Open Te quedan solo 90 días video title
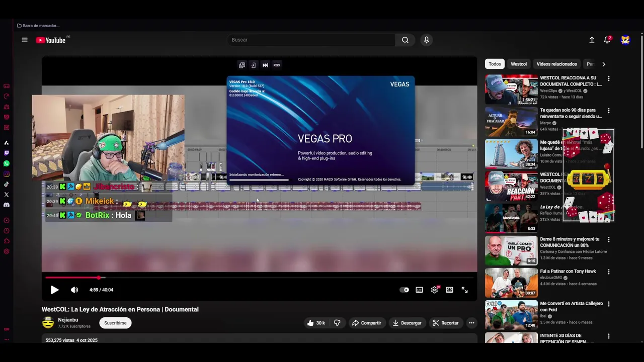This screenshot has height=362, width=644. (571, 113)
